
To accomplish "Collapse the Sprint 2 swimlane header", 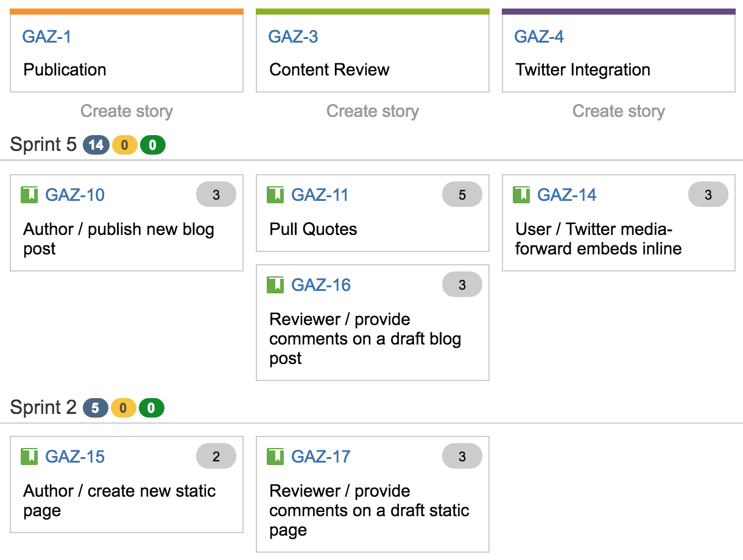I will tap(44, 407).
